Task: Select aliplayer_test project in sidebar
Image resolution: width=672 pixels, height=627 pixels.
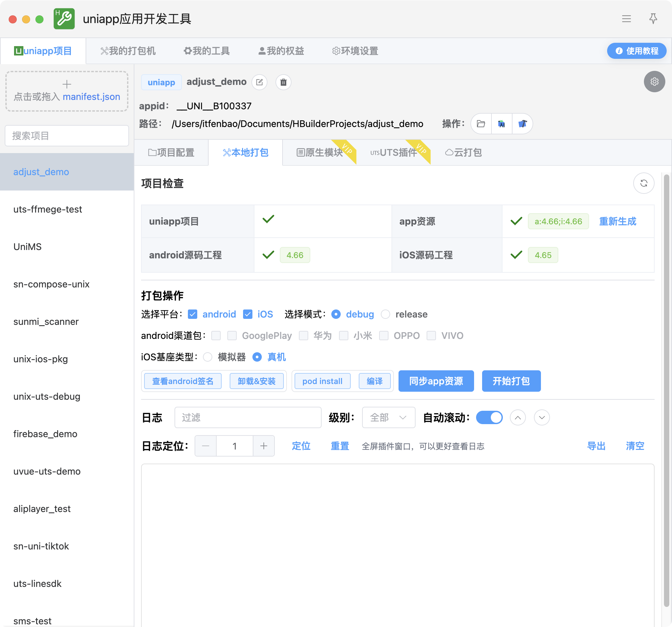Action: point(67,509)
